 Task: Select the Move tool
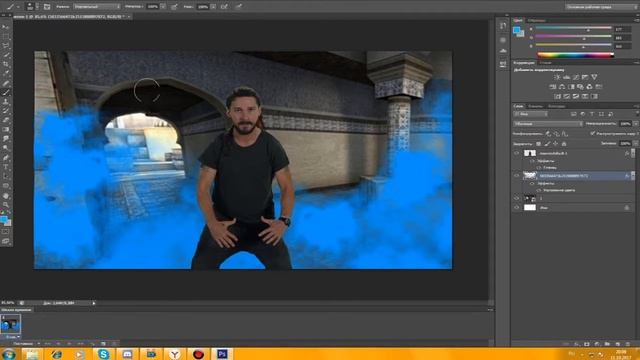tap(6, 27)
